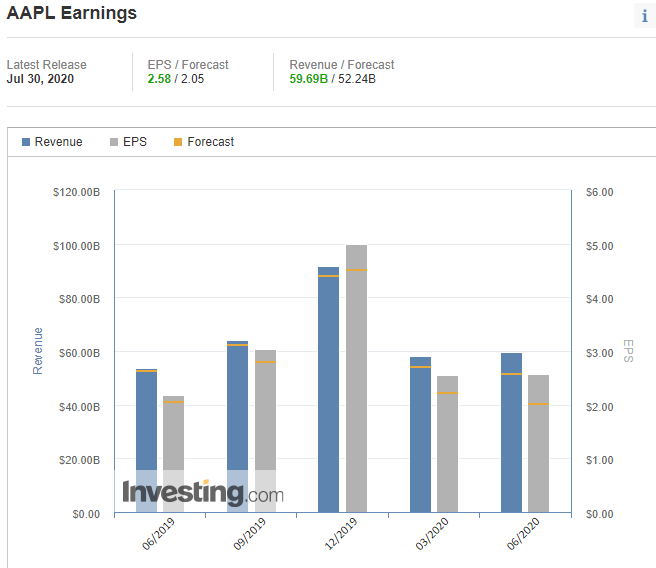
Task: Select the 03/2020 revenue bar
Action: click(420, 435)
